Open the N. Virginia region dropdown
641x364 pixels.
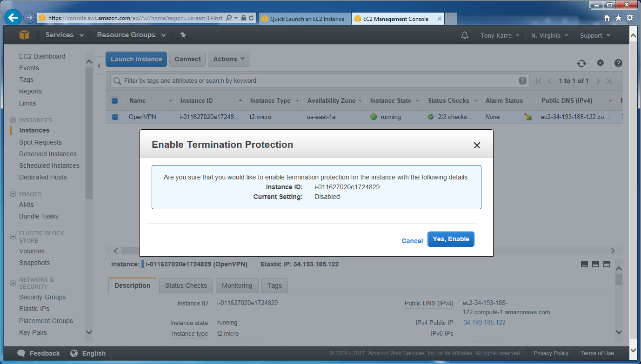click(x=549, y=35)
